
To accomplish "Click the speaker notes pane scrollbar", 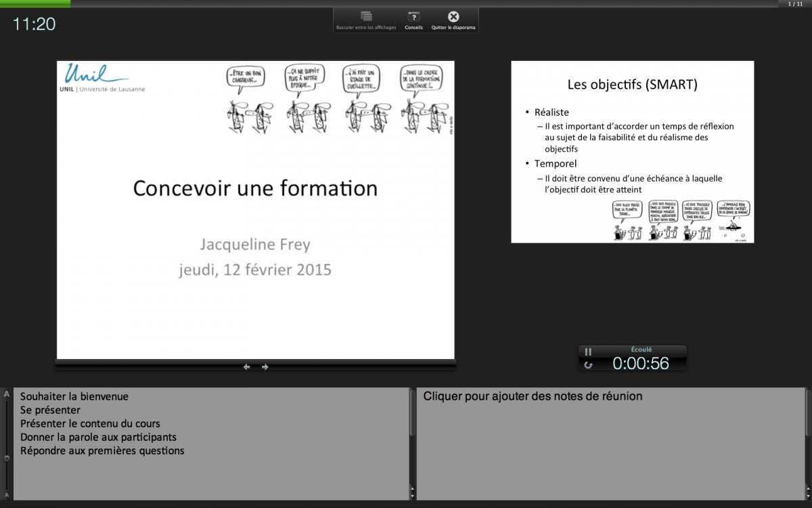I will pos(412,413).
